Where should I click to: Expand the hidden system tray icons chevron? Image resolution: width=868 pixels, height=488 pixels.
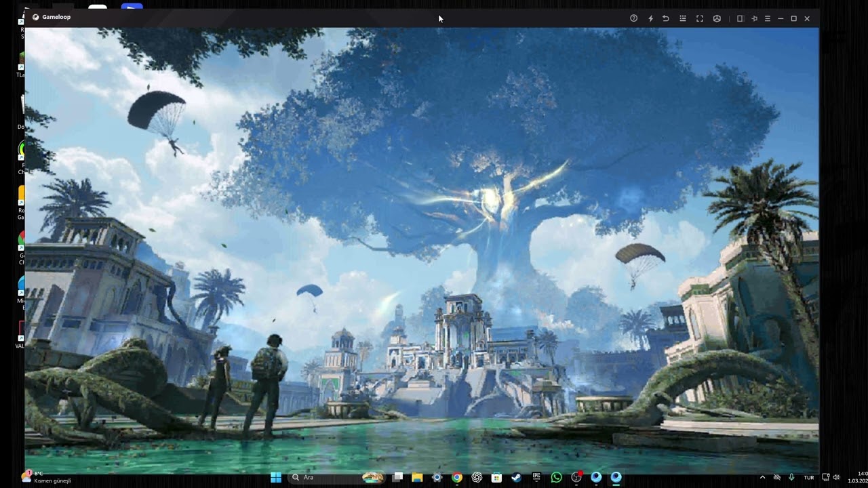[x=762, y=477]
